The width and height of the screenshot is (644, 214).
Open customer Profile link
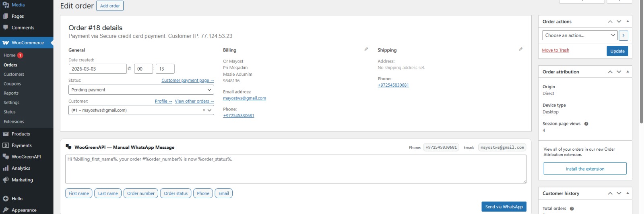pos(163,101)
